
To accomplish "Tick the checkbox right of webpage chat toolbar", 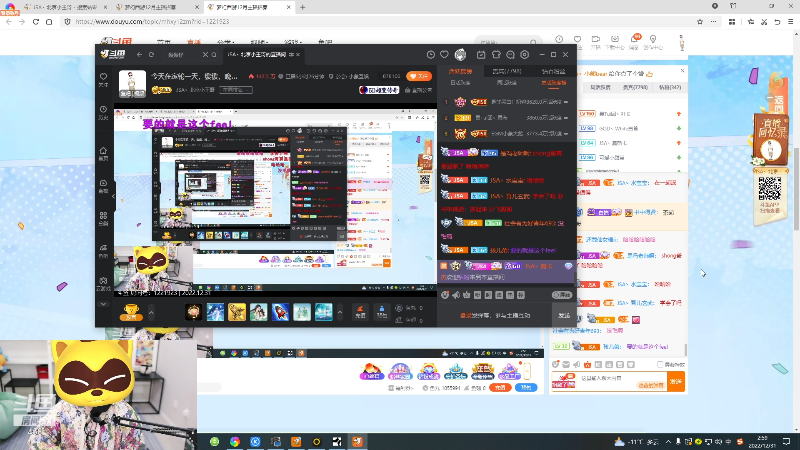I will click(x=660, y=364).
